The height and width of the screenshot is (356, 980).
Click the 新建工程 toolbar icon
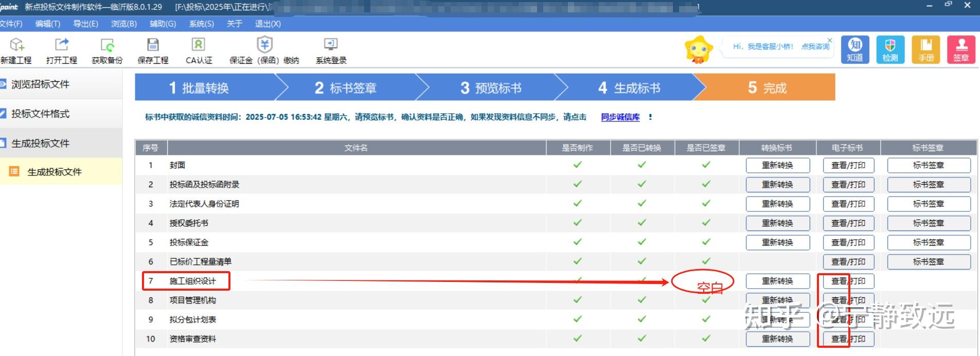pos(16,50)
